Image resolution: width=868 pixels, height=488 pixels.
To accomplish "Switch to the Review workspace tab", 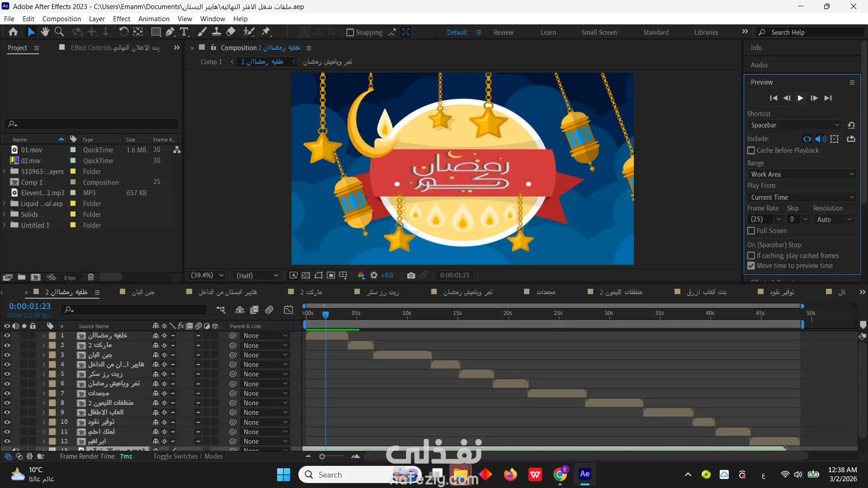I will pos(503,33).
